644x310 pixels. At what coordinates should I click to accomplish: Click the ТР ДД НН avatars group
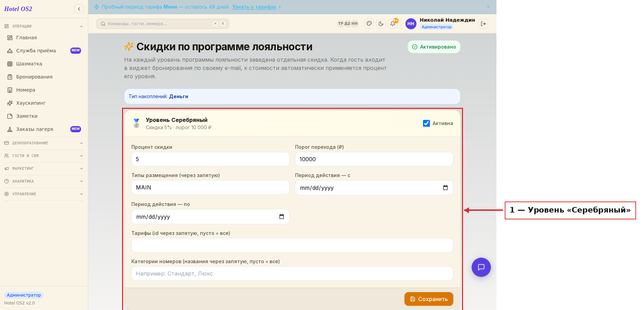click(348, 24)
